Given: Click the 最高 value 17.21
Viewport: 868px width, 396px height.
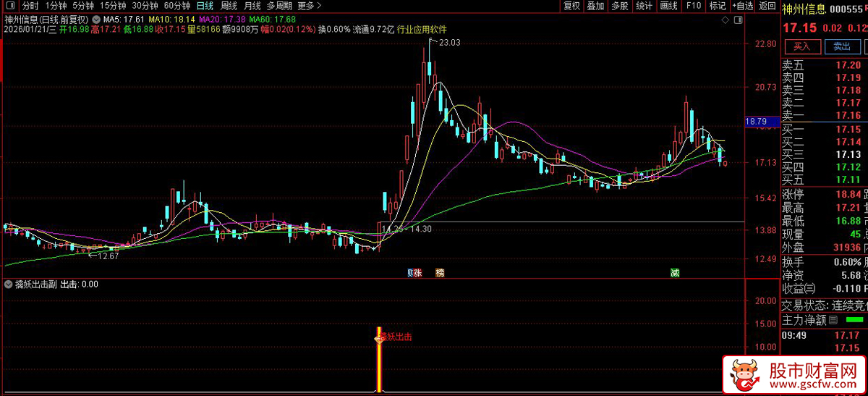Looking at the screenshot, I should [848, 207].
